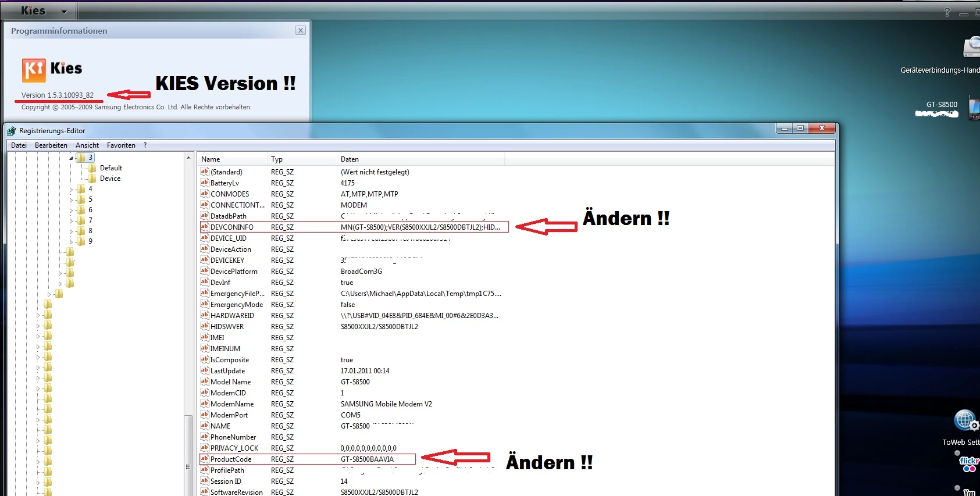
Task: Click the folder icon of key 3
Action: pos(81,158)
